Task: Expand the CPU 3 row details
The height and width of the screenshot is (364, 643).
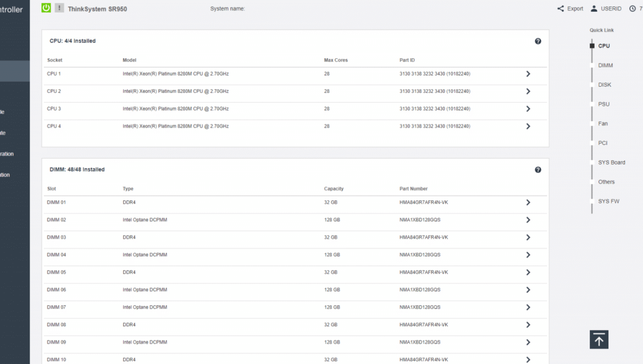Action: [x=528, y=109]
